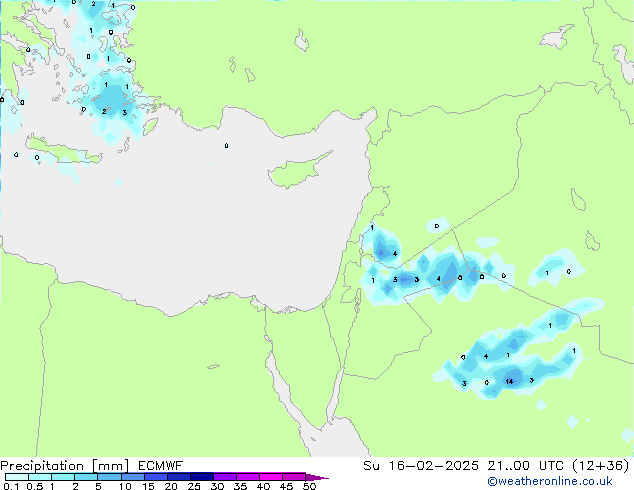Pick the violet legend swatch between 30 and 35
Image resolution: width=634 pixels, height=490 pixels.
(x=224, y=477)
